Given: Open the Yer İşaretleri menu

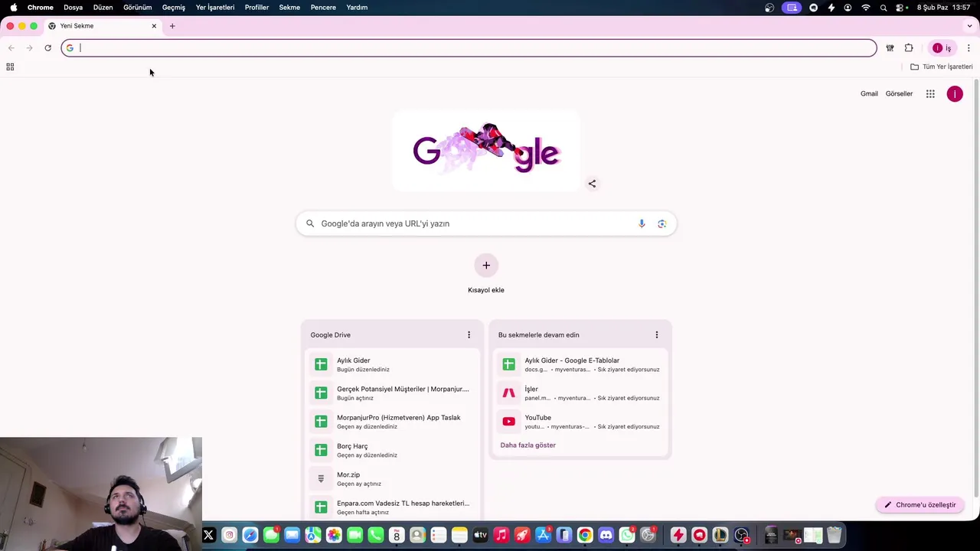Looking at the screenshot, I should (x=215, y=8).
